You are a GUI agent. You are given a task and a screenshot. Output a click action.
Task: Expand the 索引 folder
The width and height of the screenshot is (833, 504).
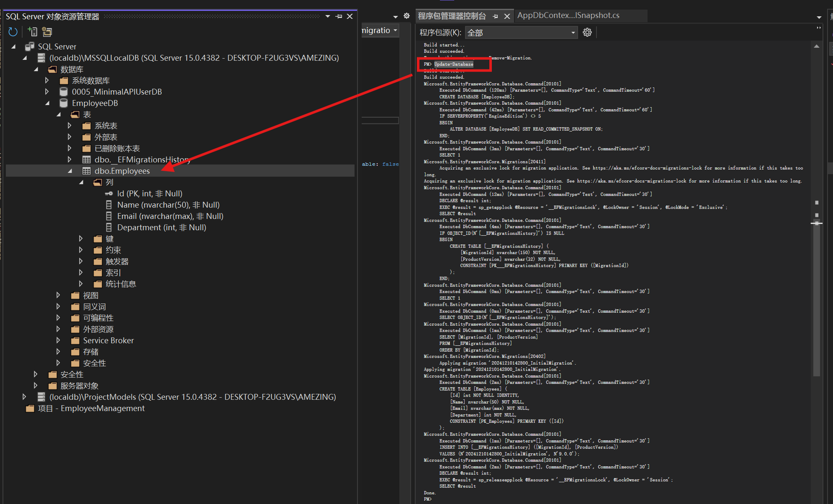[x=81, y=273]
